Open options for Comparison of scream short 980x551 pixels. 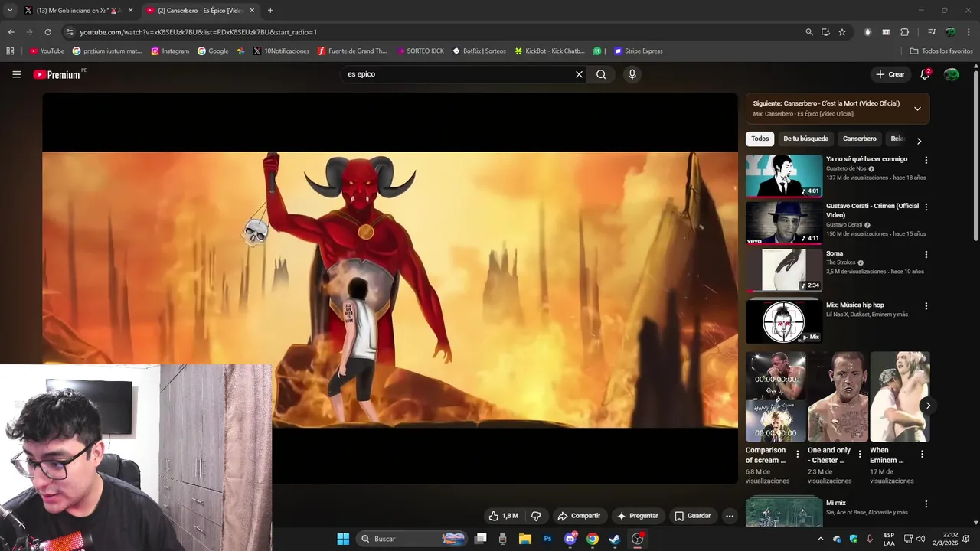click(x=797, y=454)
